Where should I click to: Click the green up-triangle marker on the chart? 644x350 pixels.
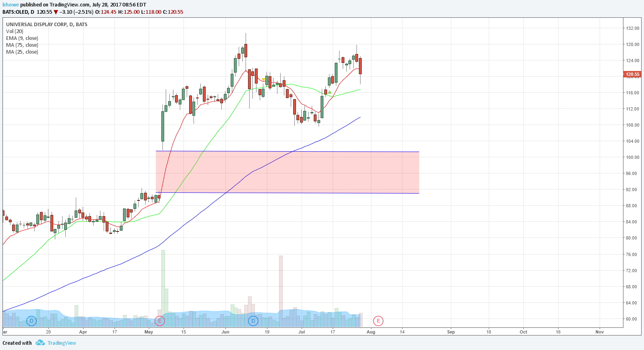(329, 92)
